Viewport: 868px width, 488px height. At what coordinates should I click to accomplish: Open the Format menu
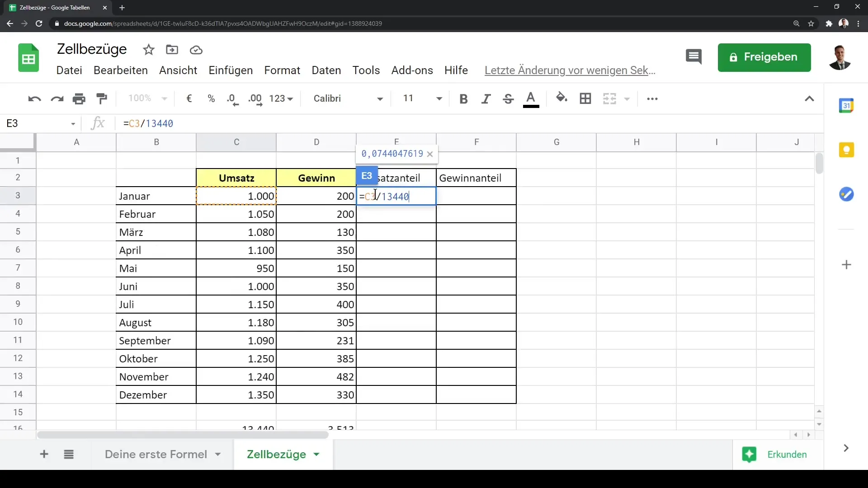(282, 70)
